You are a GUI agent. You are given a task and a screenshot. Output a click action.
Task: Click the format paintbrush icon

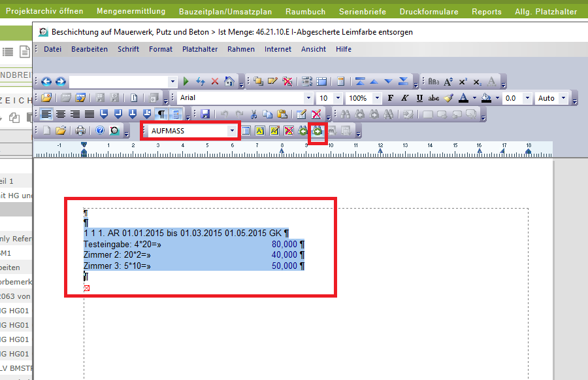pos(448,98)
